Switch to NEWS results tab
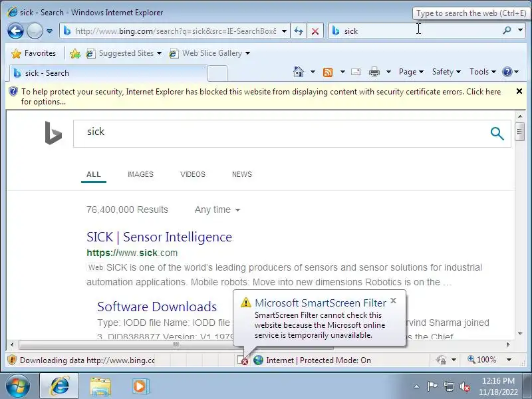Screen dimensions: 532x399 coord(242,174)
